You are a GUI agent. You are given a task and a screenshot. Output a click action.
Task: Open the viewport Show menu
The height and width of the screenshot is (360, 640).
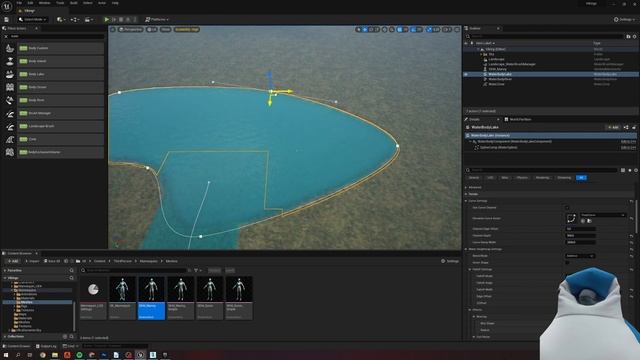165,29
